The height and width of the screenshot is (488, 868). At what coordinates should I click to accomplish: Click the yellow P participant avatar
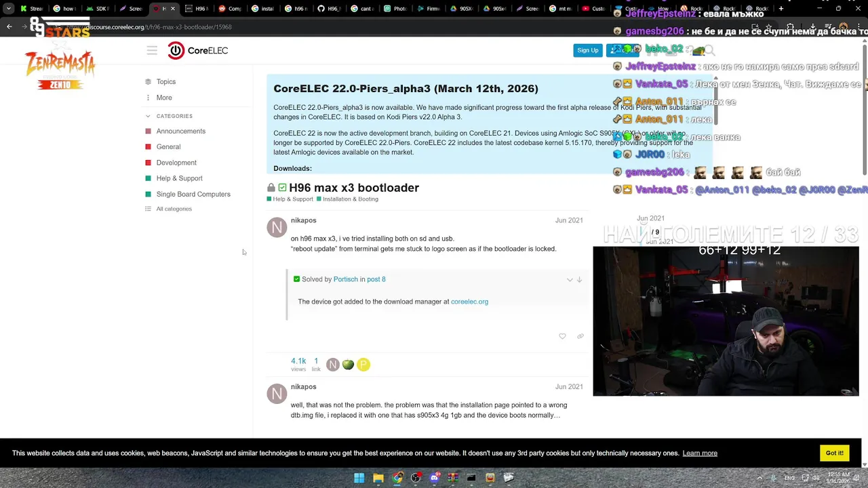pyautogui.click(x=363, y=365)
